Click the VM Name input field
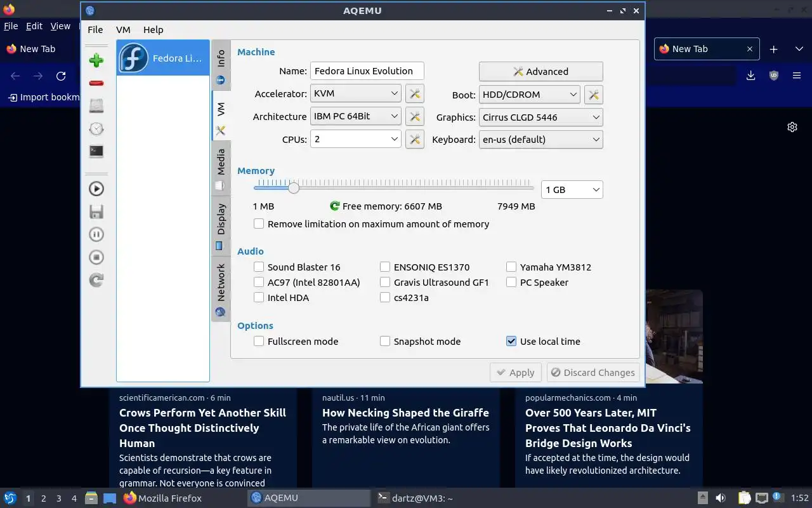812x508 pixels. click(367, 71)
